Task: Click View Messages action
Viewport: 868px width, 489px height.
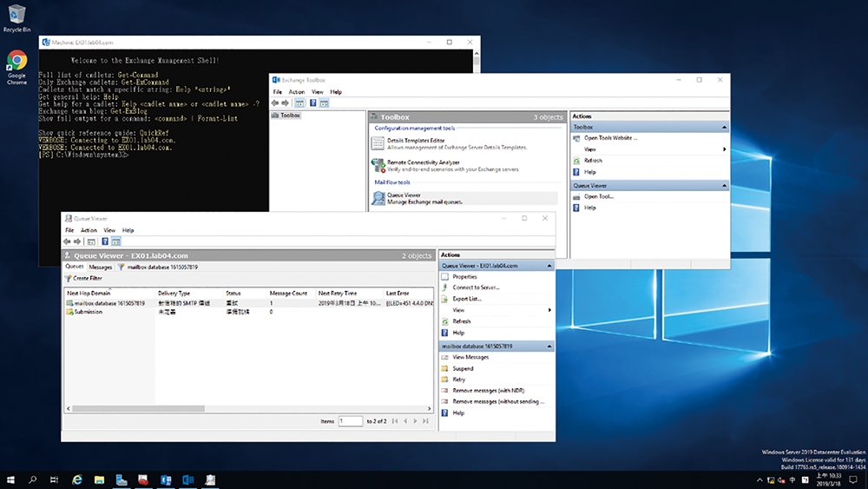Action: (x=470, y=357)
